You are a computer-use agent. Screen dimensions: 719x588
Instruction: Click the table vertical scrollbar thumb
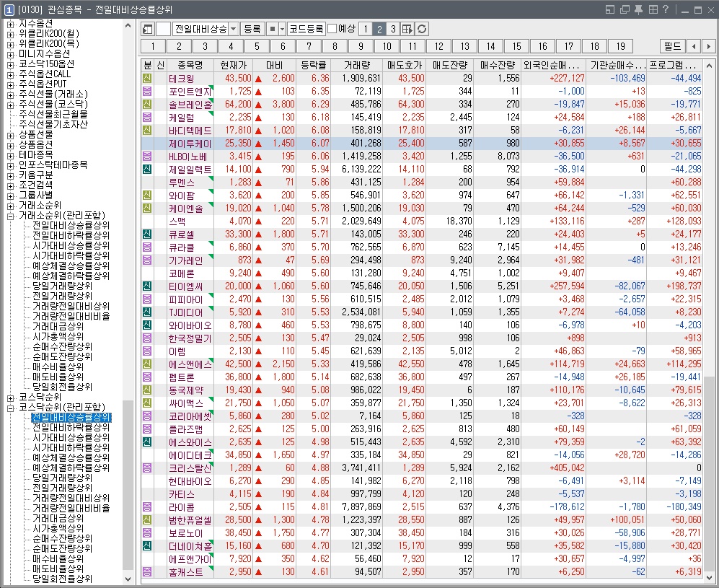point(709,473)
